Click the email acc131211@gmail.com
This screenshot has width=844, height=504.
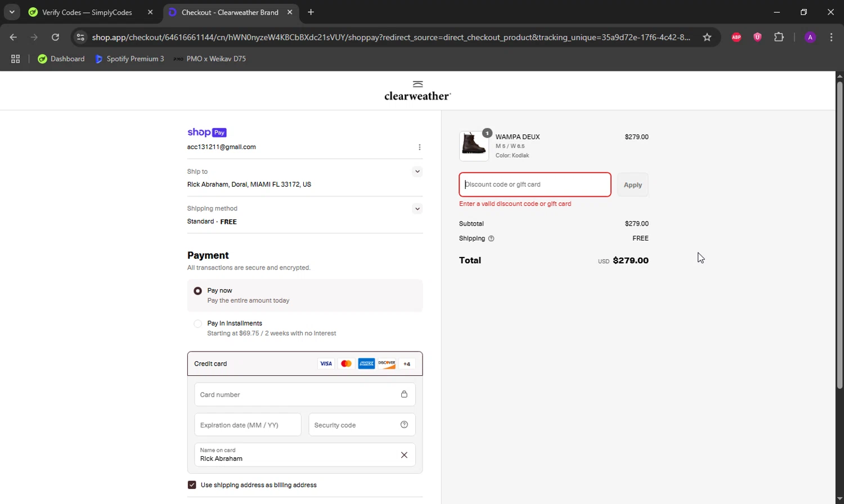point(222,147)
